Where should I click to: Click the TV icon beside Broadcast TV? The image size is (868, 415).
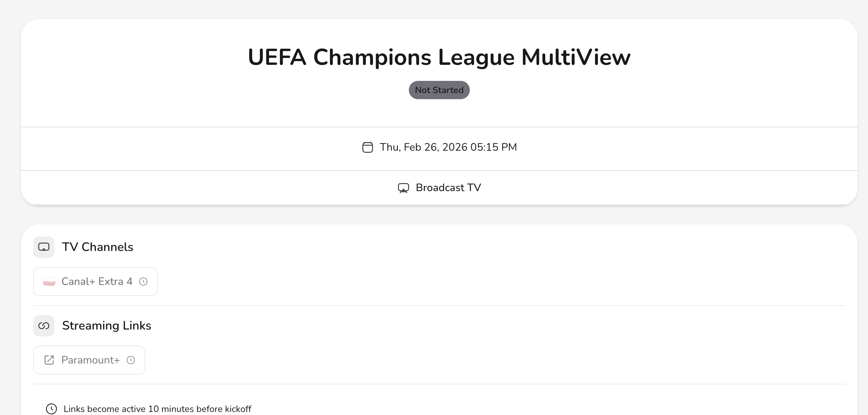[403, 188]
